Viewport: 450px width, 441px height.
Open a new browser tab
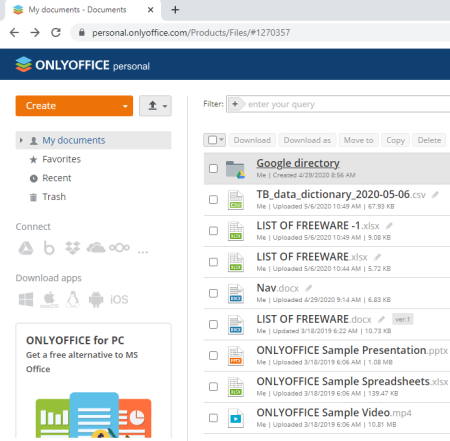click(175, 10)
